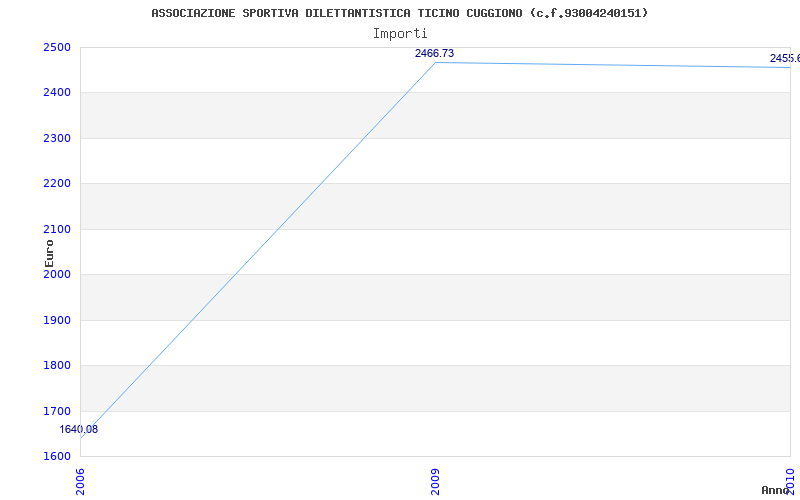Click the 2500 y-axis tick label

point(57,47)
